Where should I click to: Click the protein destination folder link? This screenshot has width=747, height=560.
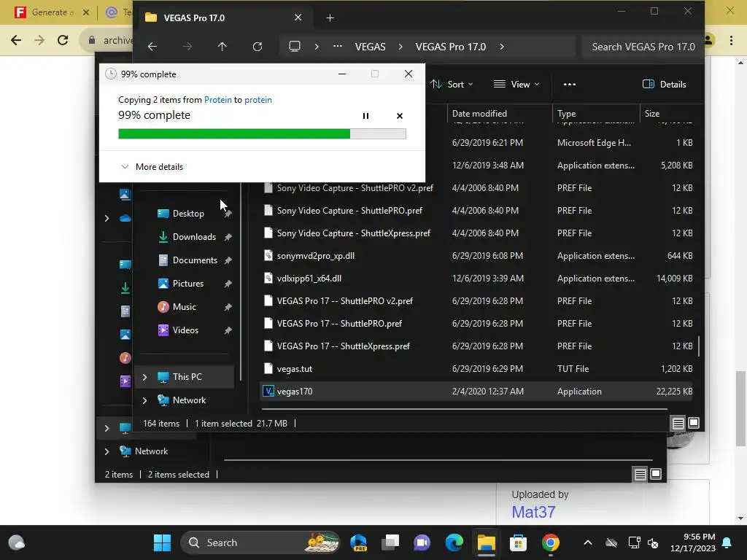coord(258,99)
